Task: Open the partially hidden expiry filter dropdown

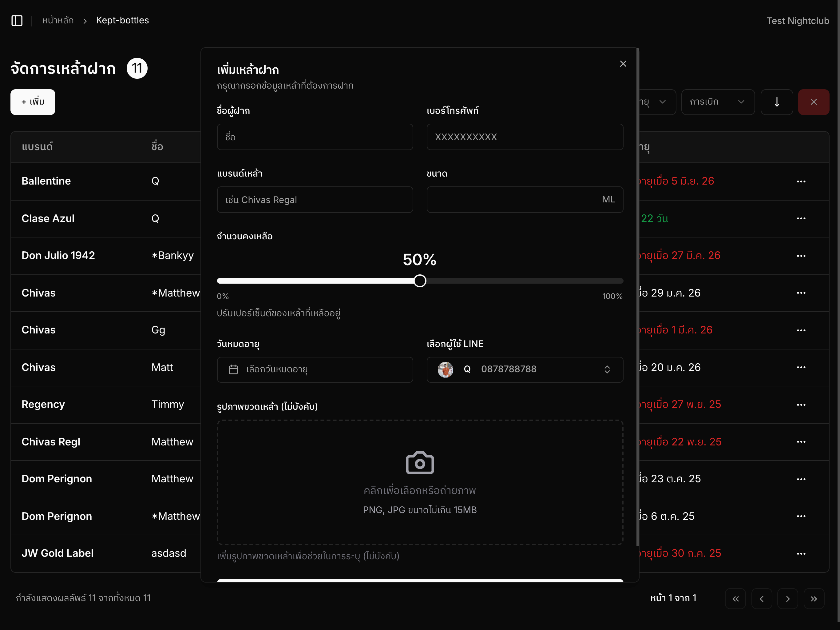Action: [x=657, y=102]
